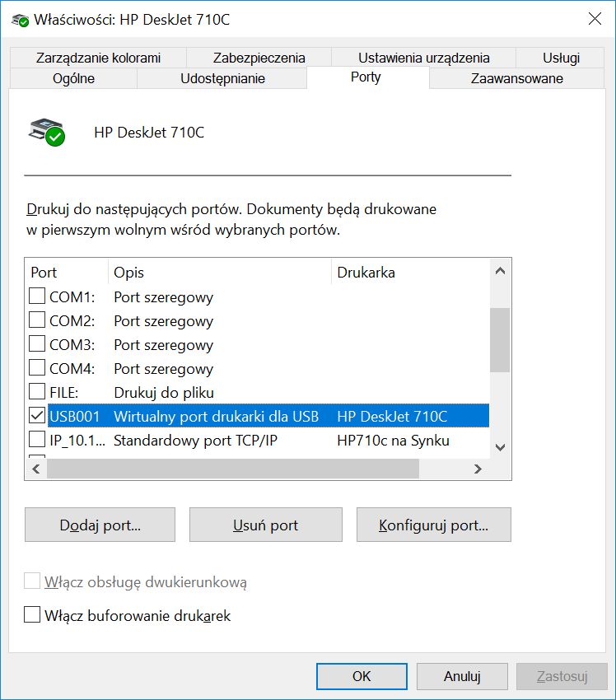Viewport: 616px width, 700px height.
Task: Check the COM3: port checkbox
Action: (x=36, y=343)
